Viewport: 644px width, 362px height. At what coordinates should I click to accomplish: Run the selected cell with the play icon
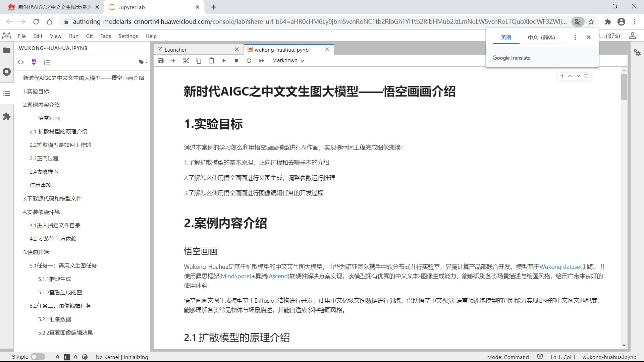coord(224,61)
